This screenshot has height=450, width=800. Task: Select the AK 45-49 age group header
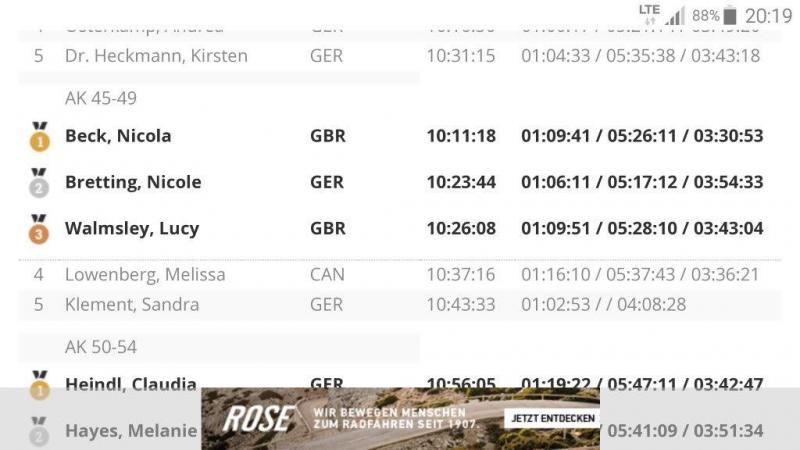pos(101,98)
